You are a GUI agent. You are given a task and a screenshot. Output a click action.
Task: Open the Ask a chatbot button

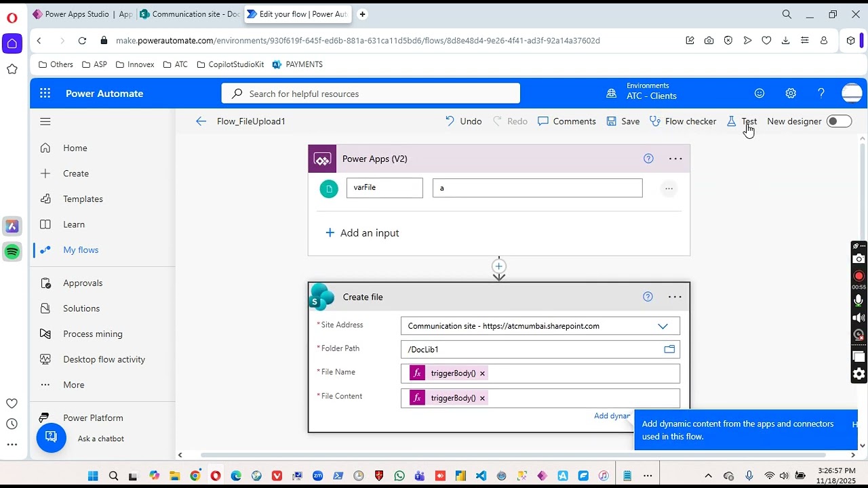pyautogui.click(x=52, y=438)
